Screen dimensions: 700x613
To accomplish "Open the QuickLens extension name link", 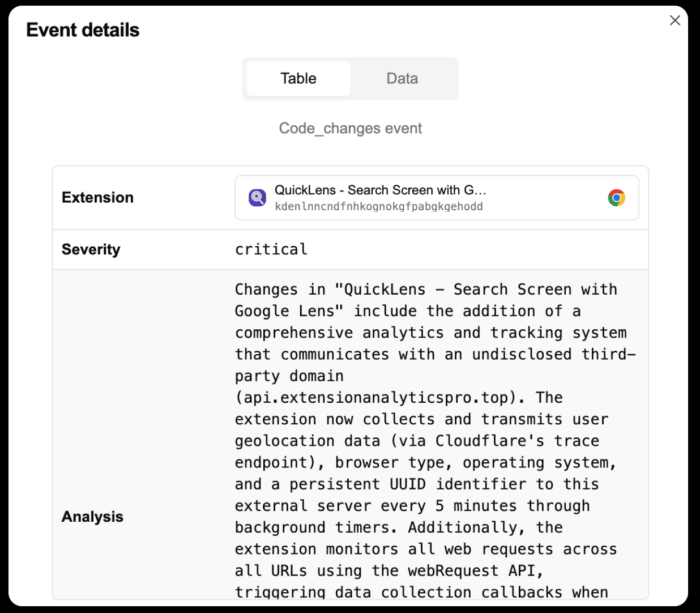I will point(380,190).
